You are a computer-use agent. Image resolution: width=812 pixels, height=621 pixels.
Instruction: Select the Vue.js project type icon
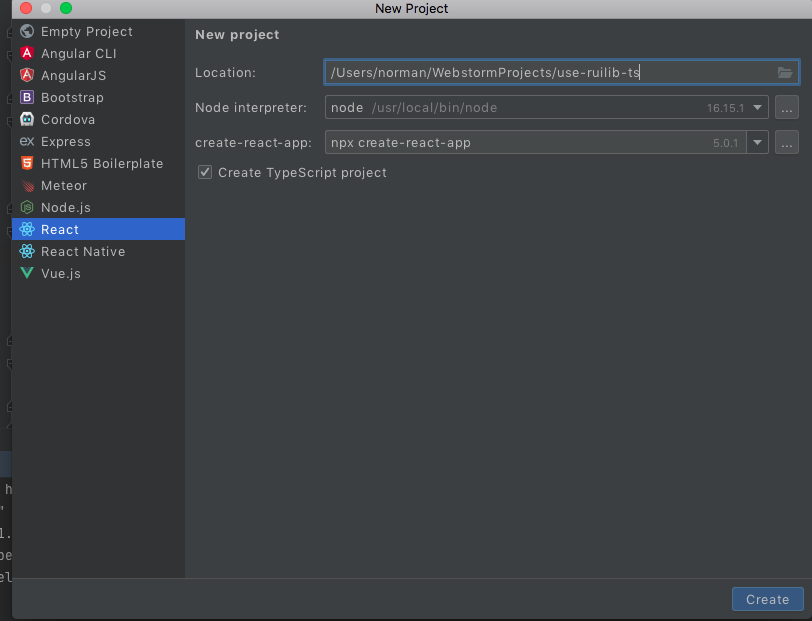(x=25, y=273)
